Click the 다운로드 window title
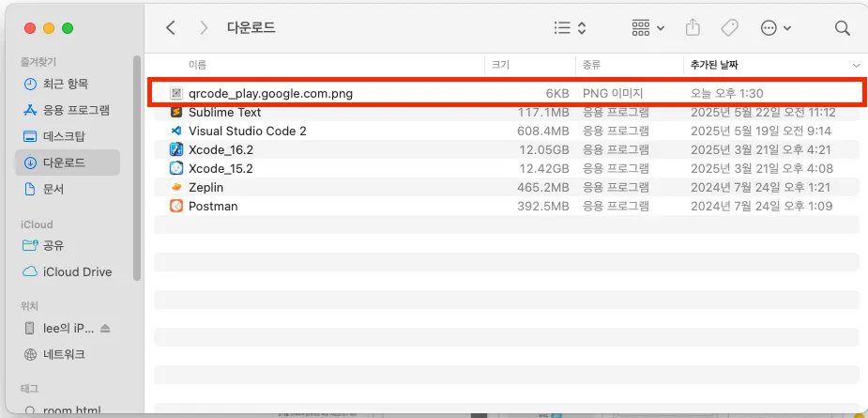 point(251,28)
